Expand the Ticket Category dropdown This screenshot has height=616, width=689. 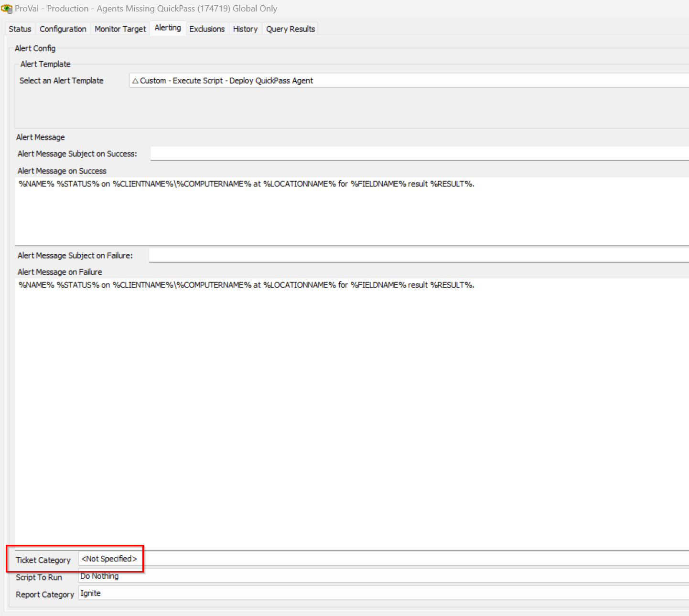(382, 559)
